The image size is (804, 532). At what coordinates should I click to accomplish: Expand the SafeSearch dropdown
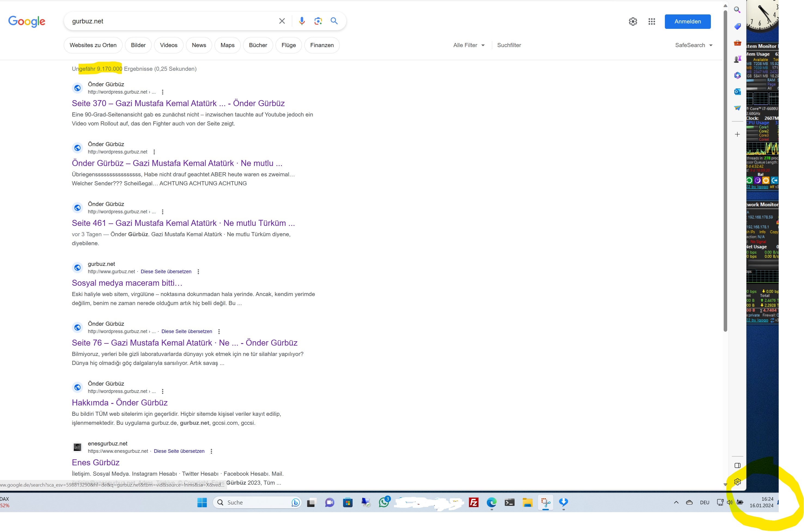tap(693, 45)
